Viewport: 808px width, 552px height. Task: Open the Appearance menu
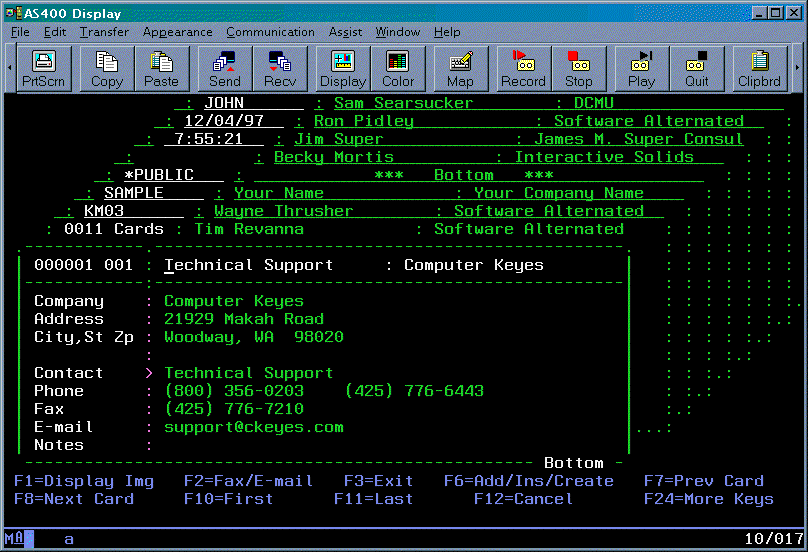(x=177, y=32)
